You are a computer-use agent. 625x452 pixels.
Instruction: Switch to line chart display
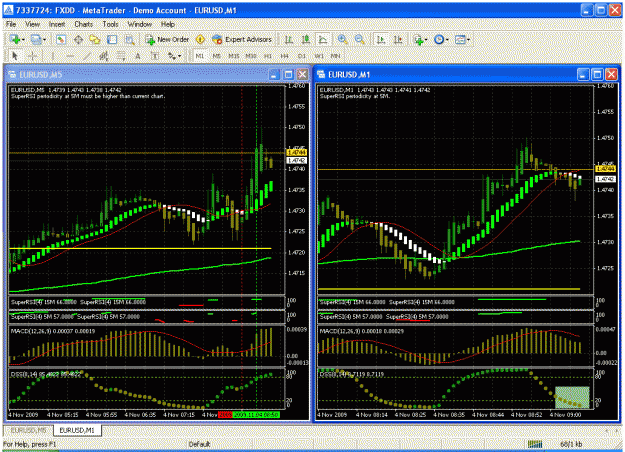(x=322, y=39)
